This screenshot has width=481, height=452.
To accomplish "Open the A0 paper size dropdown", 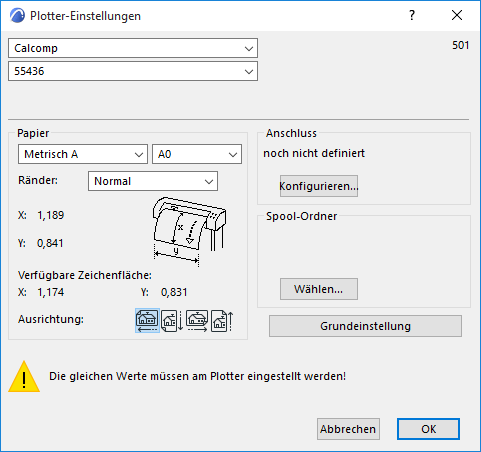I will coord(197,154).
